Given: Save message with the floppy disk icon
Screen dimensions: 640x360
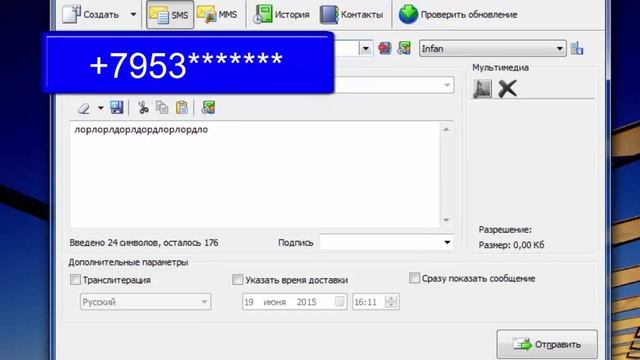Looking at the screenshot, I should [117, 108].
